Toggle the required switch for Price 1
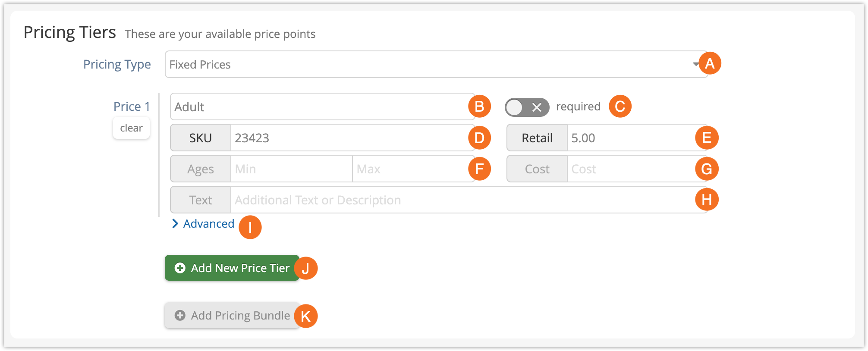 [x=527, y=107]
